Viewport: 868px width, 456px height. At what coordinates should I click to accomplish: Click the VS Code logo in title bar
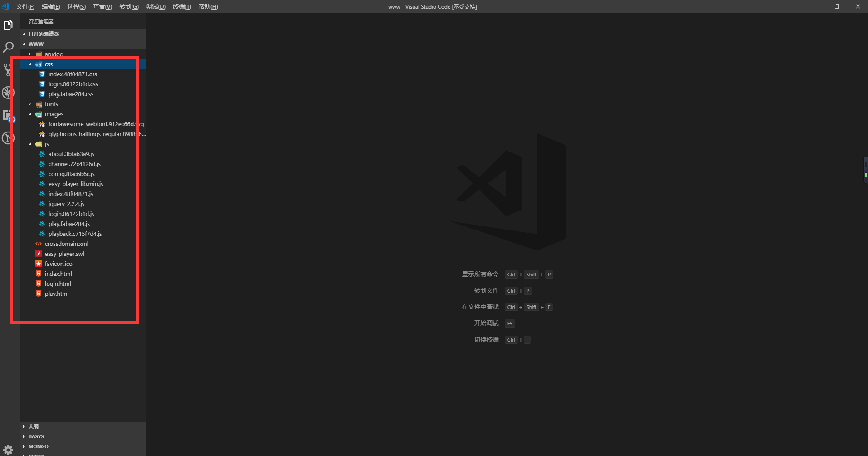pos(5,6)
